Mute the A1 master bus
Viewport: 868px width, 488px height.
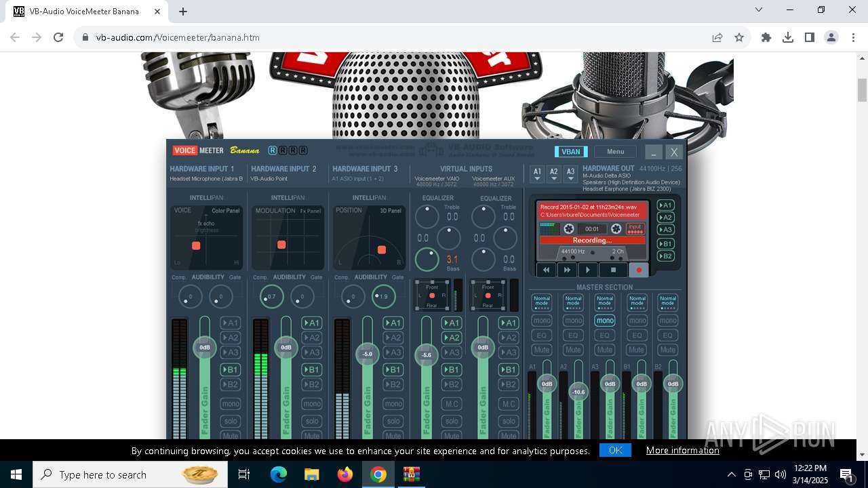click(542, 350)
